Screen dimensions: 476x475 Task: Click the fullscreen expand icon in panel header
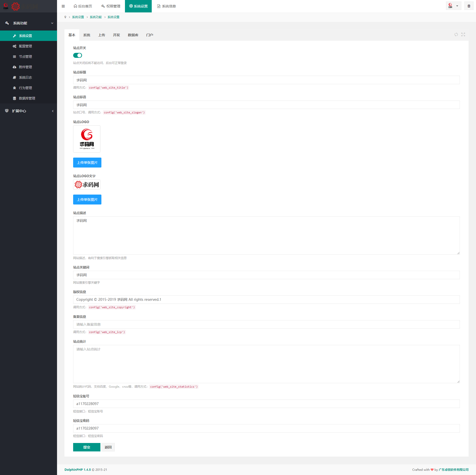tap(463, 34)
